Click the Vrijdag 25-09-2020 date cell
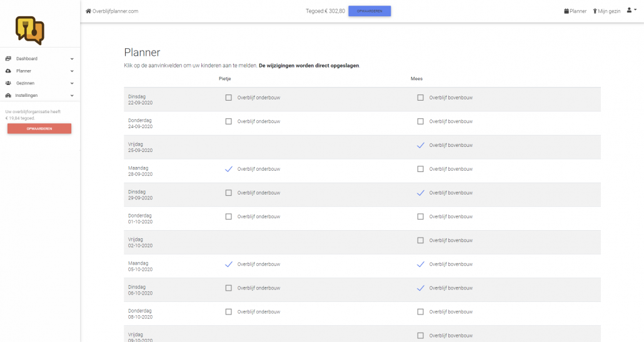This screenshot has height=342, width=644. click(140, 148)
